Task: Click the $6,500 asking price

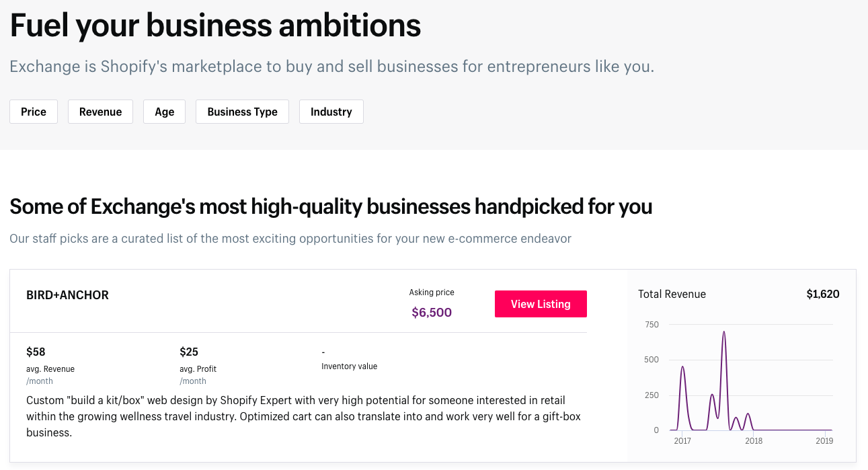Action: click(432, 312)
